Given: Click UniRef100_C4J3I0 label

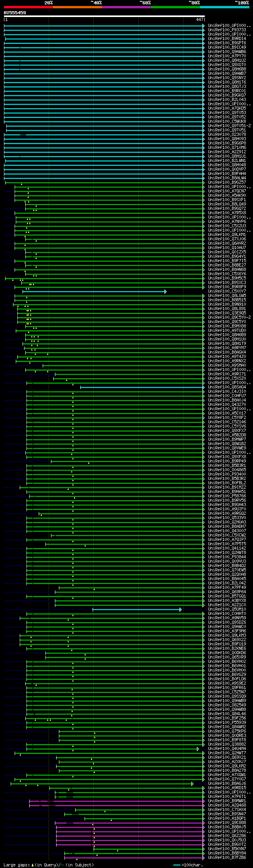Looking at the screenshot, I should [x=227, y=391].
